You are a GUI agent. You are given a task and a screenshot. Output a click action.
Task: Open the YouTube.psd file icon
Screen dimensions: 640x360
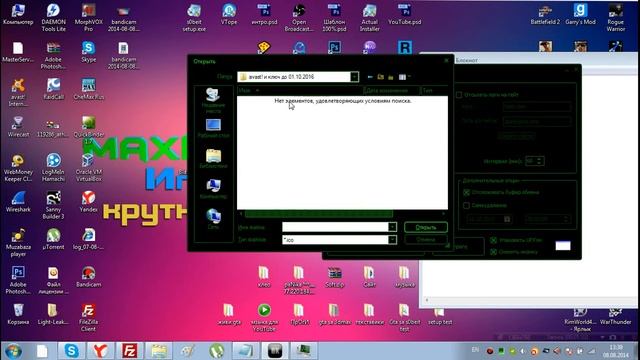coord(404,15)
